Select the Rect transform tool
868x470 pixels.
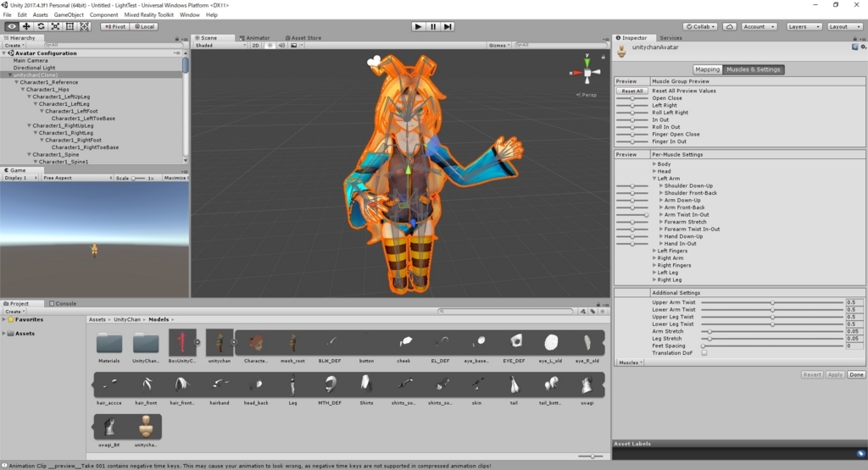(70, 26)
